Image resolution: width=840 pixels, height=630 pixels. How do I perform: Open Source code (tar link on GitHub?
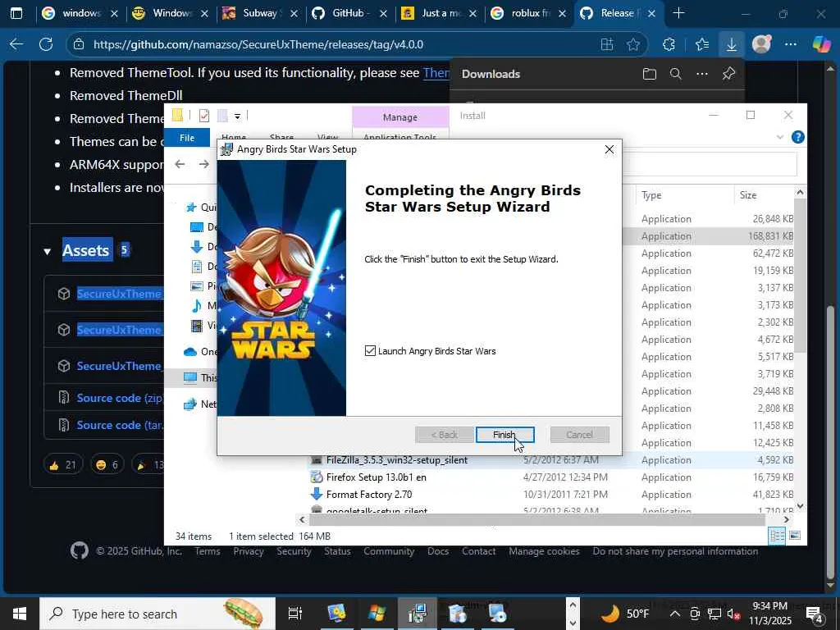[x=120, y=426]
